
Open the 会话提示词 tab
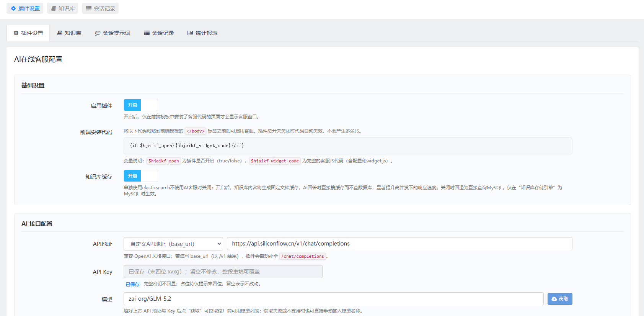[112, 33]
